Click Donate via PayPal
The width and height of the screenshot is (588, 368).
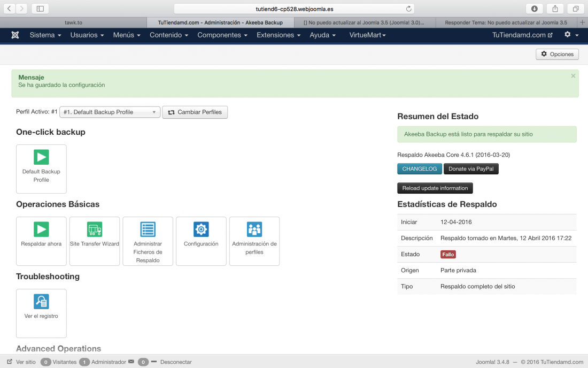tap(471, 169)
